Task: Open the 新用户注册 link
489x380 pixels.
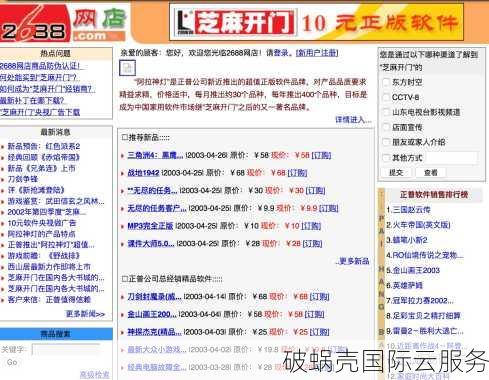Action: (317, 53)
